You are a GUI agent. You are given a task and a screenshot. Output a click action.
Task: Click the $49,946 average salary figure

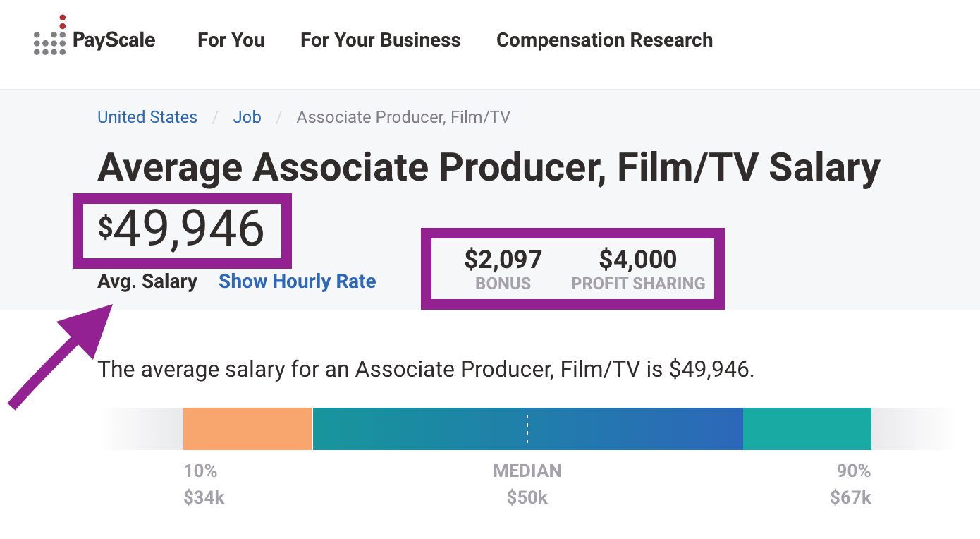181,229
